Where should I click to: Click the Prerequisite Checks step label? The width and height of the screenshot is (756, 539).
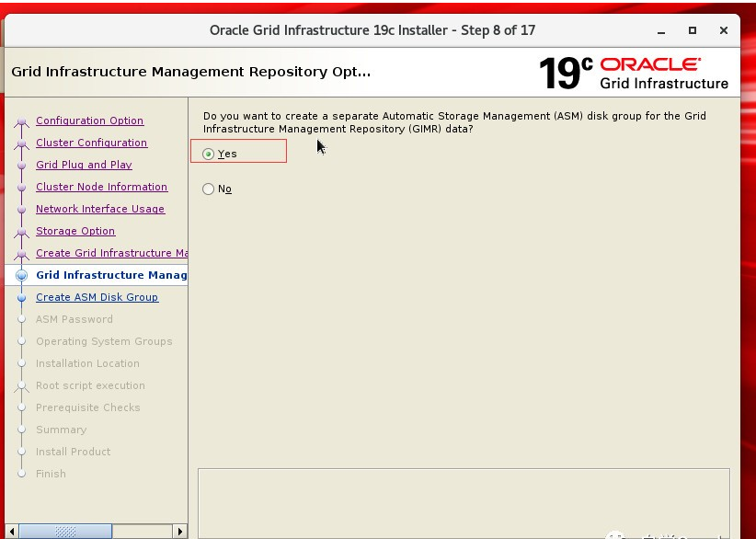[x=87, y=407]
